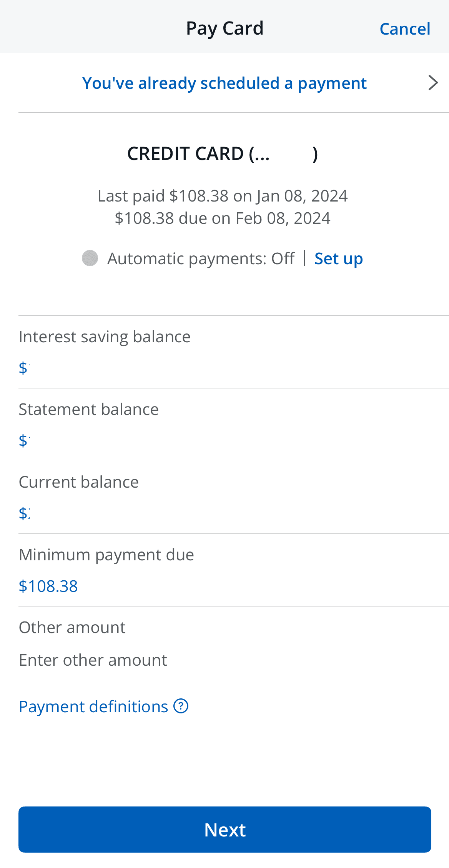This screenshot has width=449, height=868.
Task: Tap the Interest saving balance dollar amount
Action: pos(58,368)
